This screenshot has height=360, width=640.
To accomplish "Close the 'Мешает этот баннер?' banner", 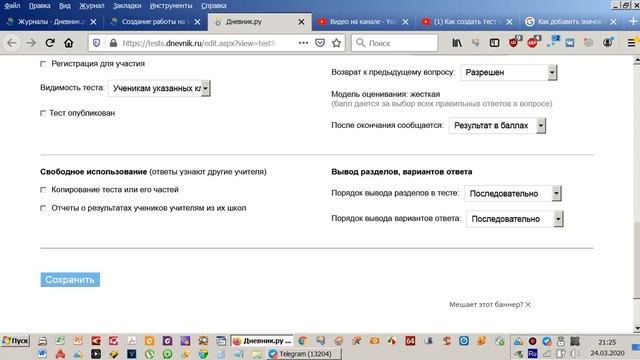I will [528, 304].
